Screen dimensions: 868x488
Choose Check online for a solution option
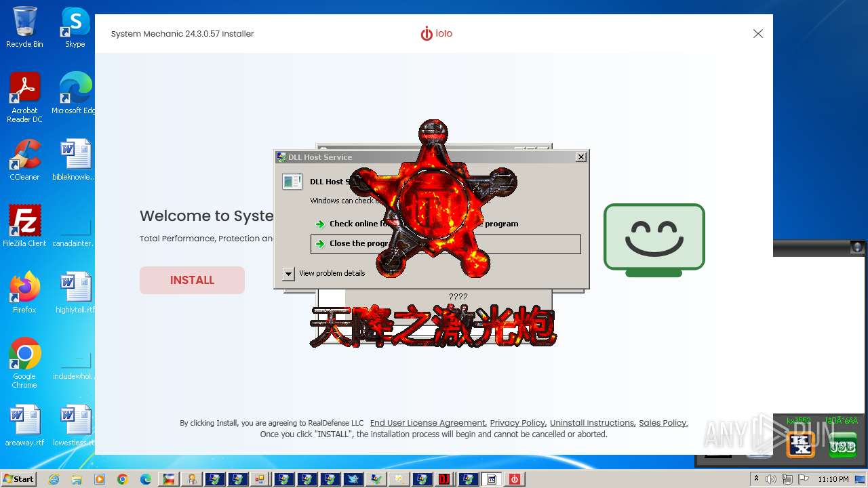click(x=446, y=224)
